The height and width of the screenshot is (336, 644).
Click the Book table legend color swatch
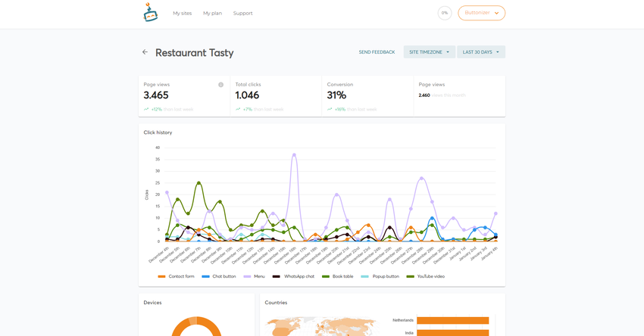[x=326, y=276]
